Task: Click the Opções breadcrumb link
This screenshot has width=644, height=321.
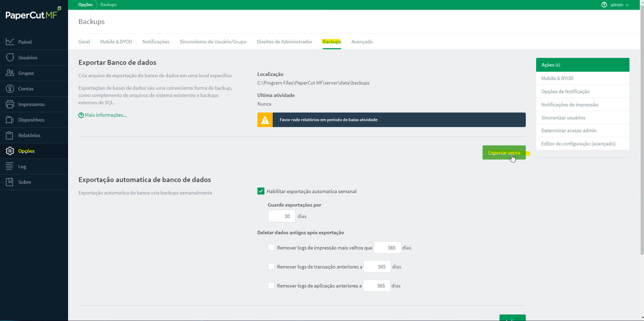Action: click(x=85, y=5)
